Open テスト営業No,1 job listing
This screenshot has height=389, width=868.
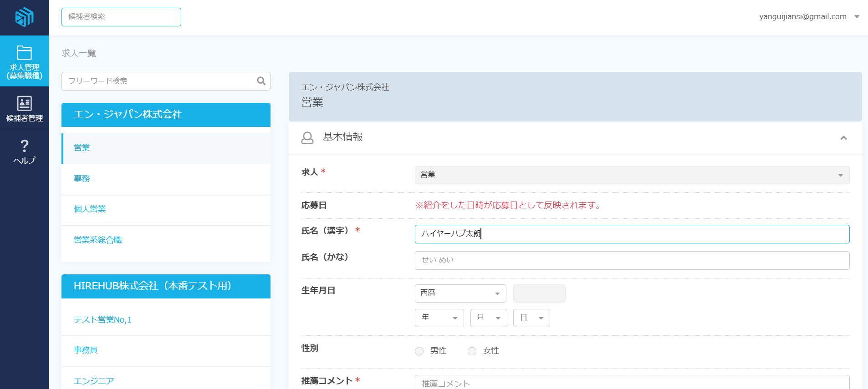click(102, 320)
